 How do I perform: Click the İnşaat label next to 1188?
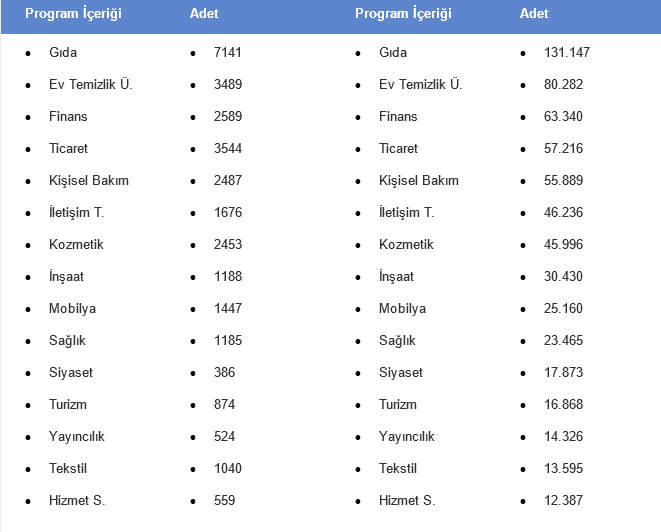tap(69, 276)
